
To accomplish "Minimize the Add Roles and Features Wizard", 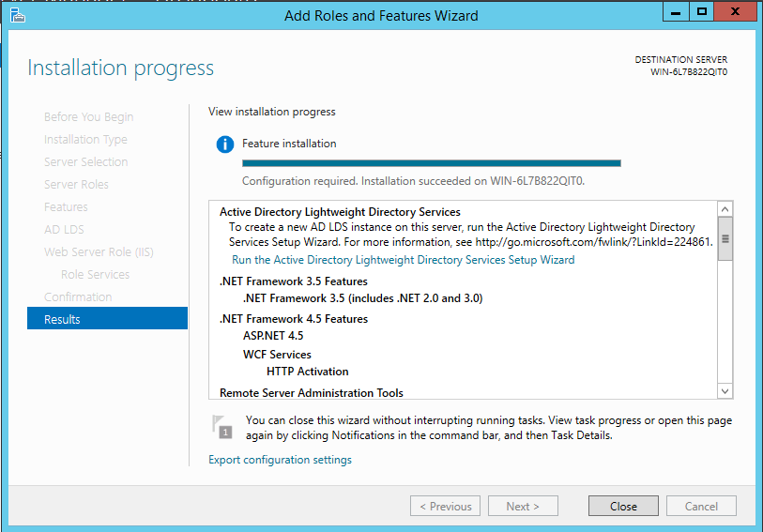I will click(x=676, y=12).
